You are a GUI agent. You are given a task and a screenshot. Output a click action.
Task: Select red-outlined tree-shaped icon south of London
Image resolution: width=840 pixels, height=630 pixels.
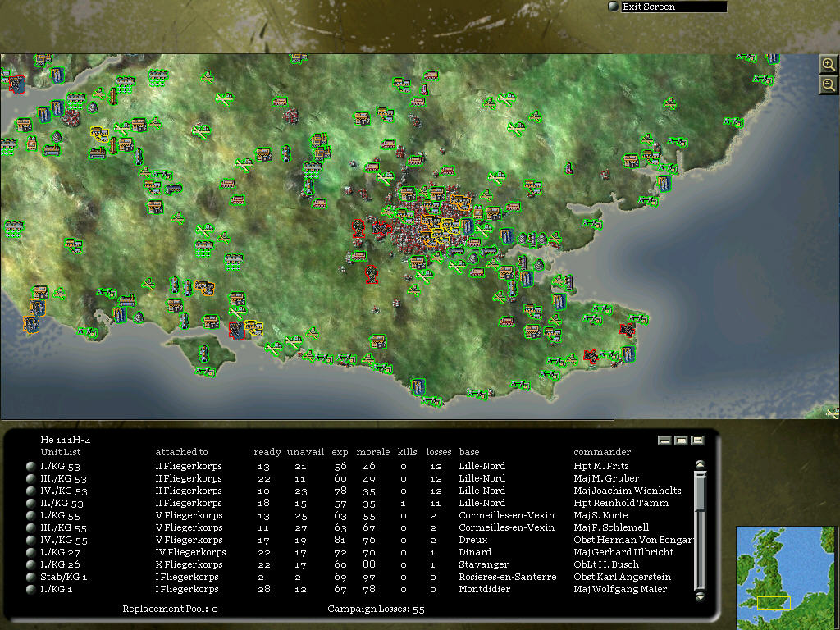(372, 273)
